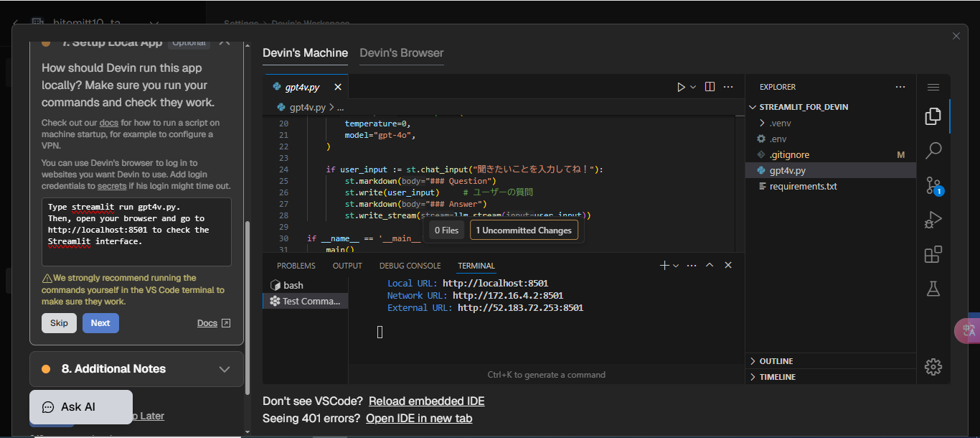The width and height of the screenshot is (980, 438).
Task: Open the Run and Debug view
Action: [x=933, y=220]
